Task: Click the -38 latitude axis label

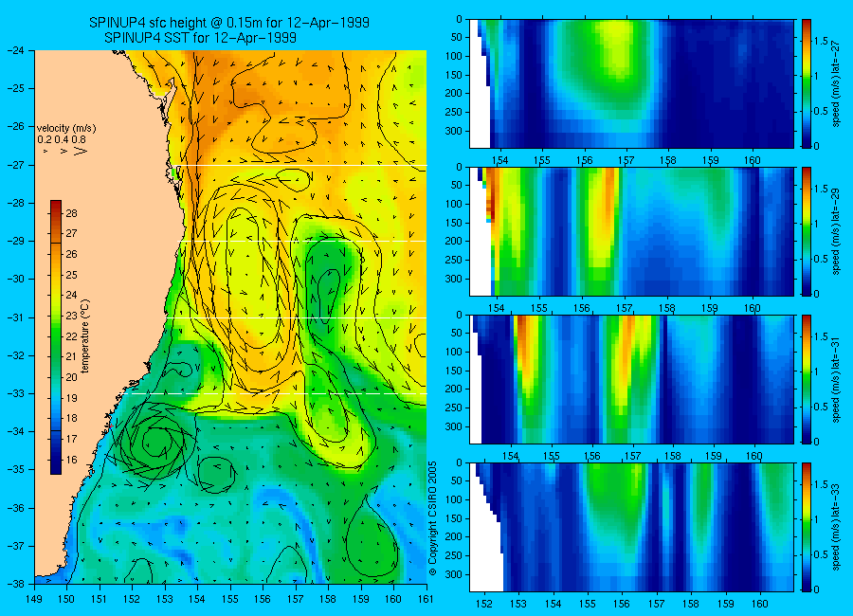Action: [x=15, y=584]
